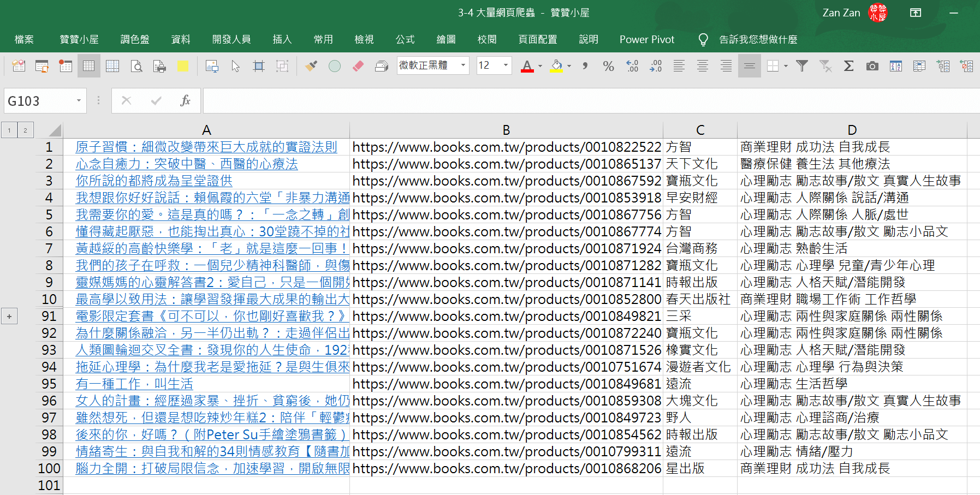
Task: Click the increase decimal icon
Action: [x=632, y=66]
